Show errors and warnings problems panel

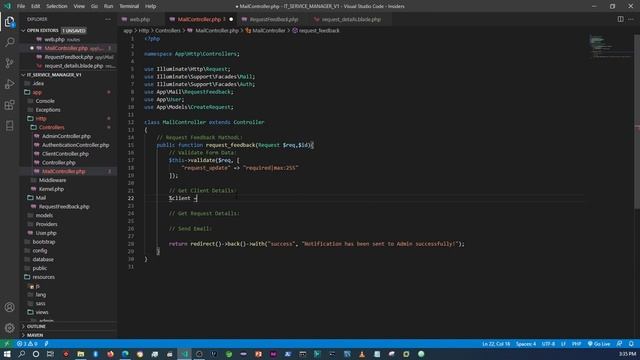click(27, 344)
